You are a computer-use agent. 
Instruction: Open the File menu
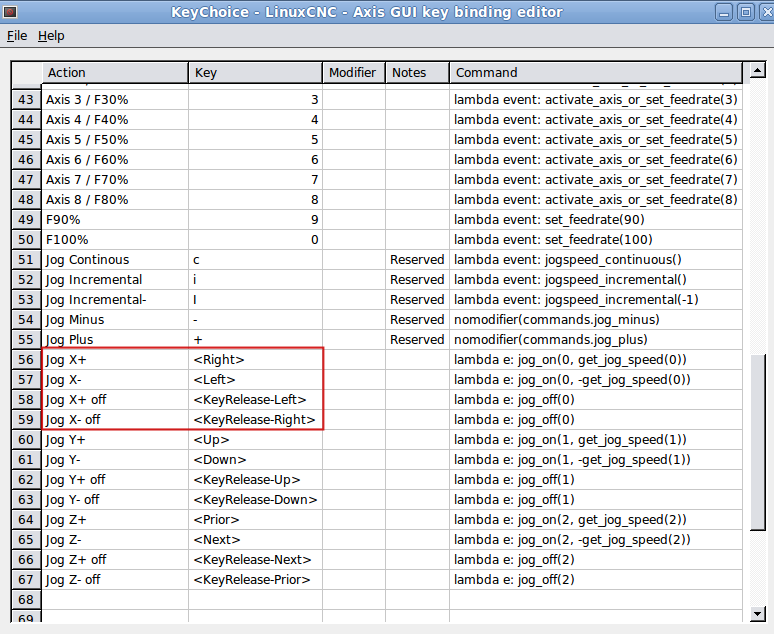17,36
